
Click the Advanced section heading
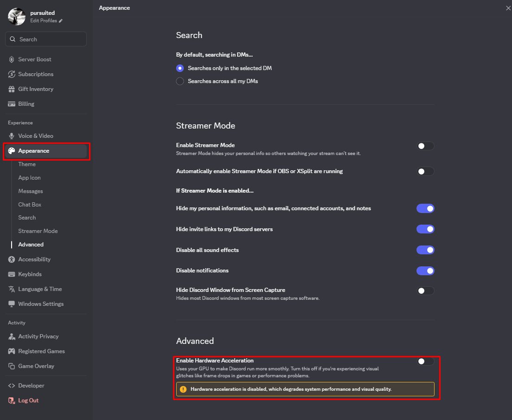[x=195, y=341]
